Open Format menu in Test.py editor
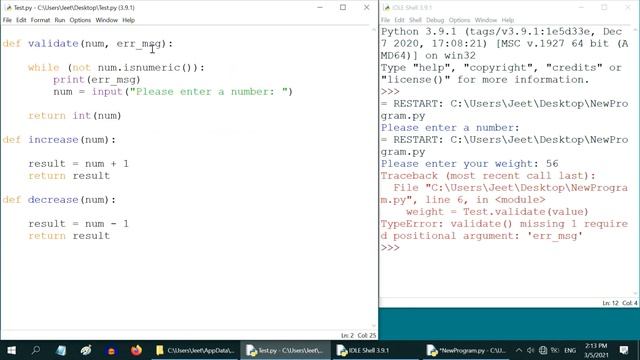This screenshot has width=640, height=360. [x=40, y=20]
